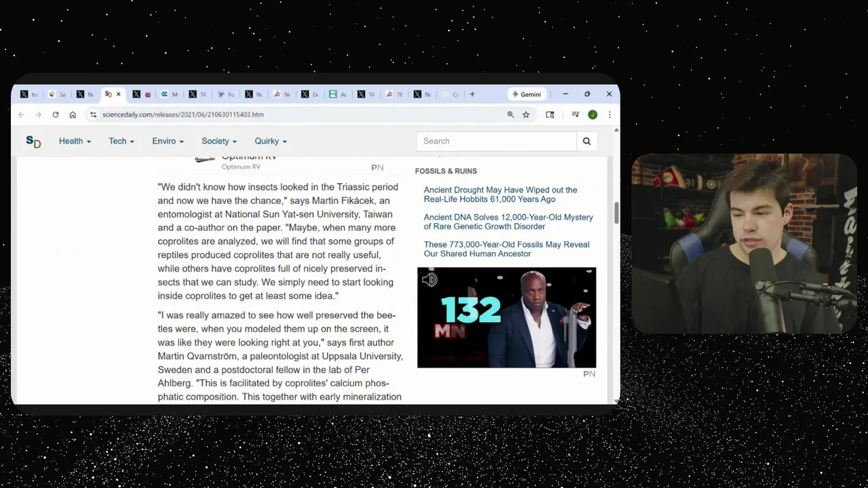Reload the ScienceDaily page
This screenshot has width=868, height=488.
coord(56,115)
